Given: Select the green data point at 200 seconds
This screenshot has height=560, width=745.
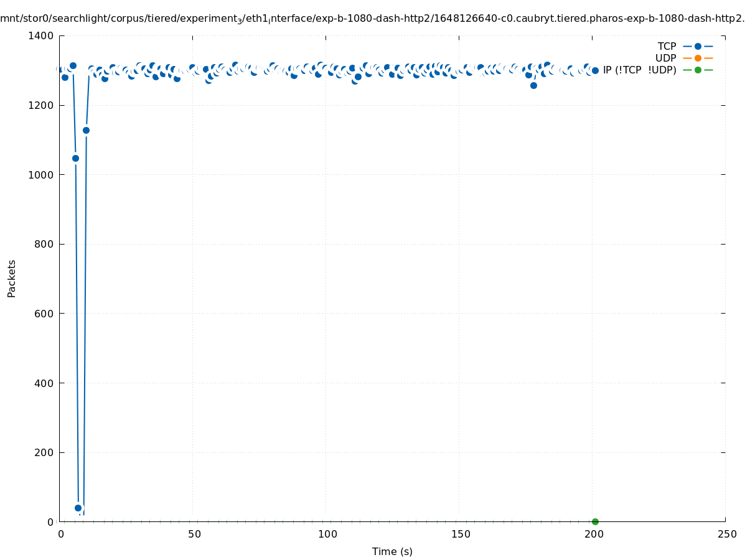Looking at the screenshot, I should [595, 521].
